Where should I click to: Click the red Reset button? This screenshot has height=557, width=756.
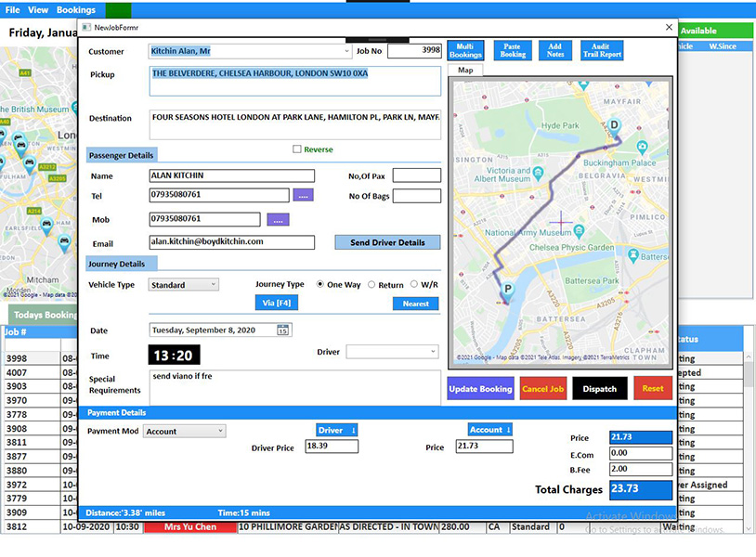(653, 389)
